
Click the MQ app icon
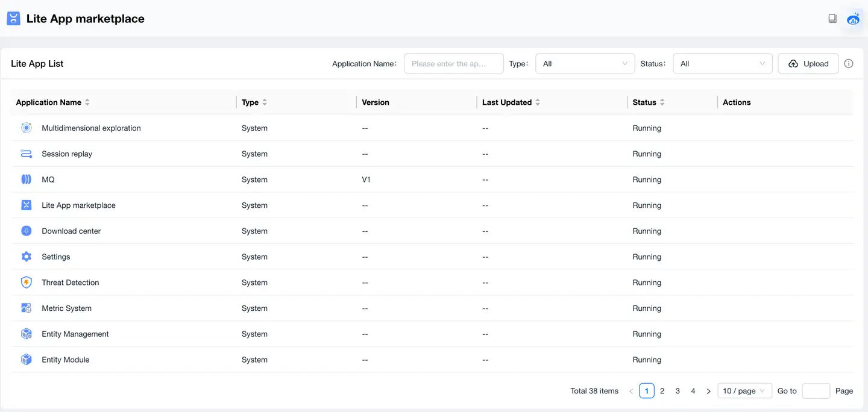click(x=27, y=179)
